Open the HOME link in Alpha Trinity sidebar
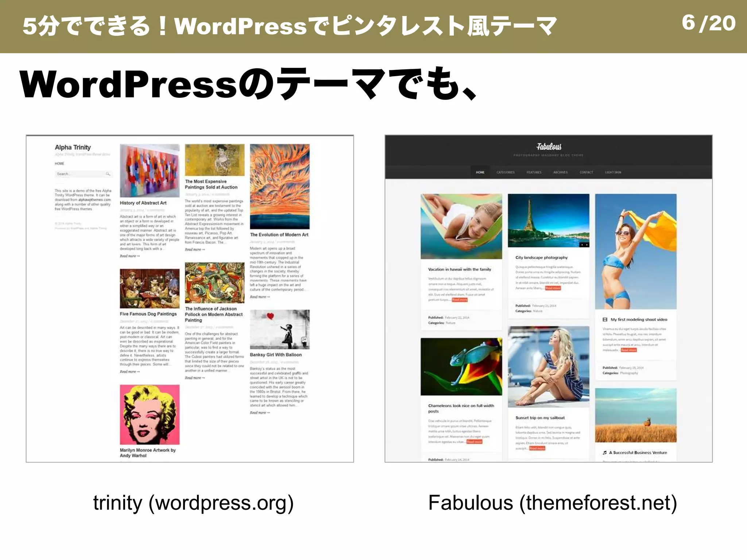The height and width of the screenshot is (560, 747). (59, 164)
